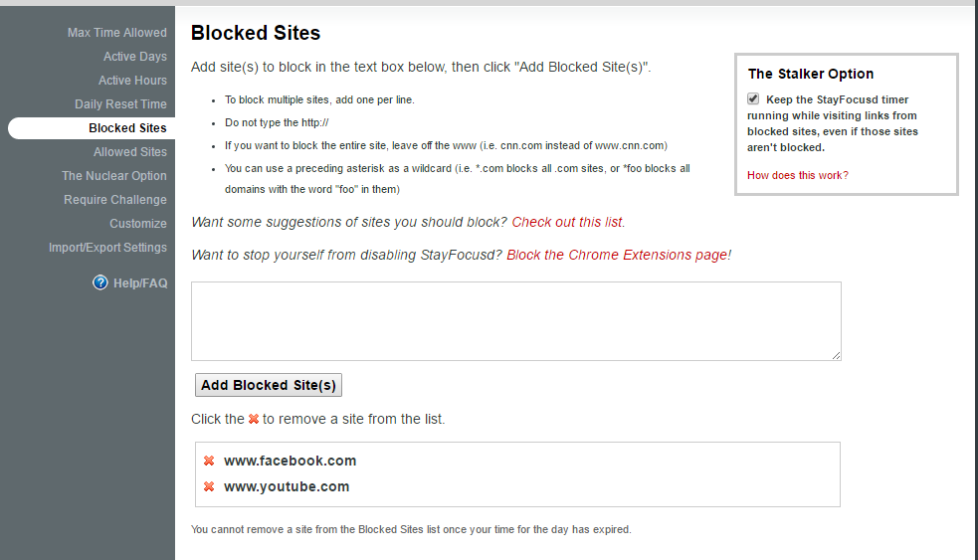This screenshot has width=978, height=560.
Task: Go to Require Challenge settings
Action: [x=115, y=200]
